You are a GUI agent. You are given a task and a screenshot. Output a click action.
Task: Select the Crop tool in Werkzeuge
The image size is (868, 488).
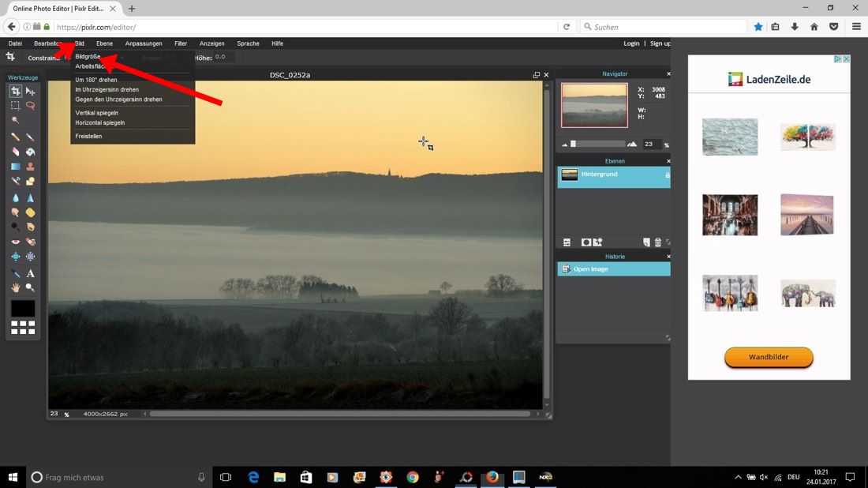point(16,91)
